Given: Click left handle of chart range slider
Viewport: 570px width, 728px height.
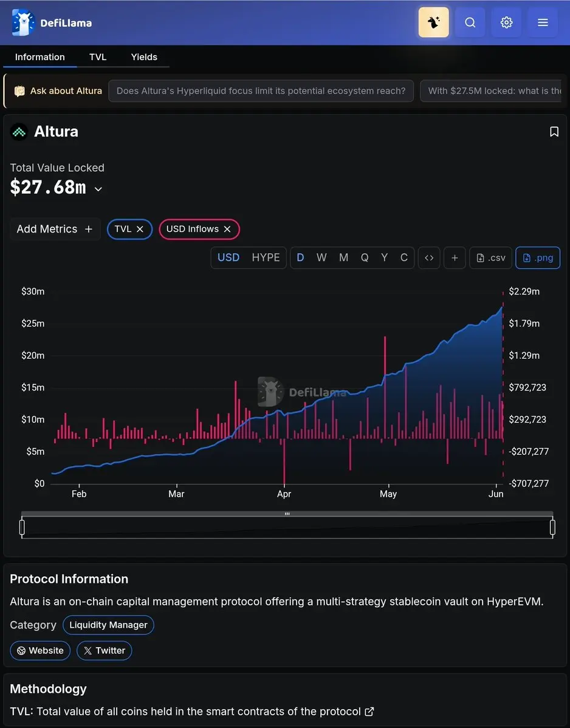Looking at the screenshot, I should [x=22, y=528].
